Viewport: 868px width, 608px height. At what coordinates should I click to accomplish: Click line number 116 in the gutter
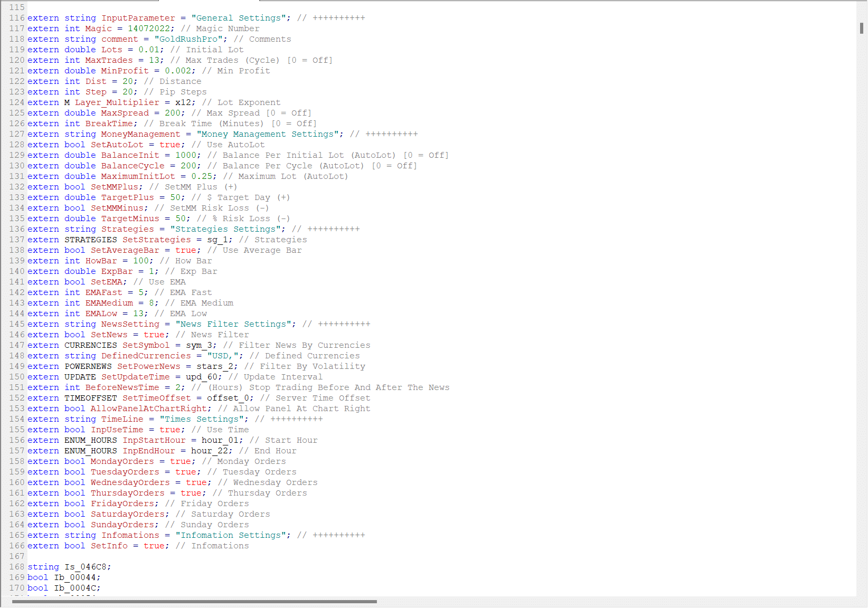point(16,18)
